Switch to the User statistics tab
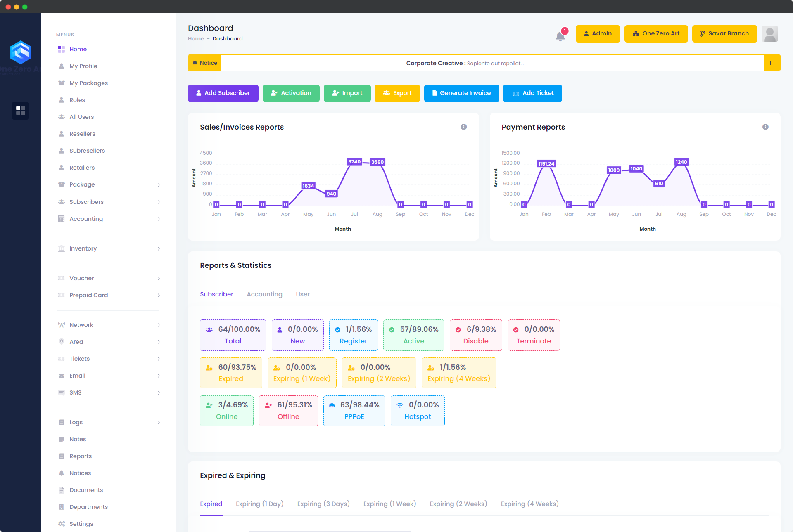Screen dimensions: 793x532 tap(303, 294)
